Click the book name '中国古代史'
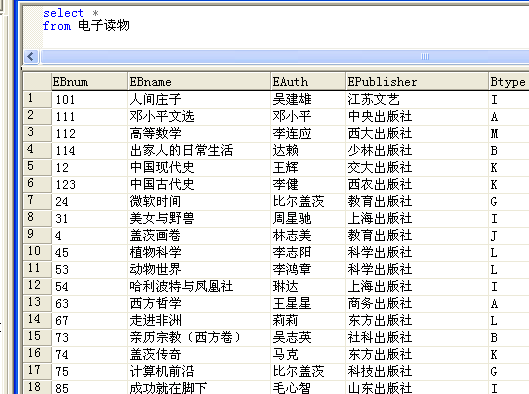The image size is (529, 394). tap(199, 185)
